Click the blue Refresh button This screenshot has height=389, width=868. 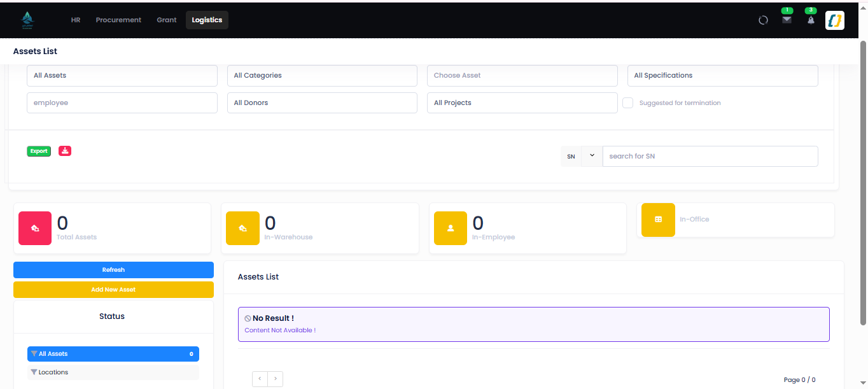pyautogui.click(x=113, y=270)
